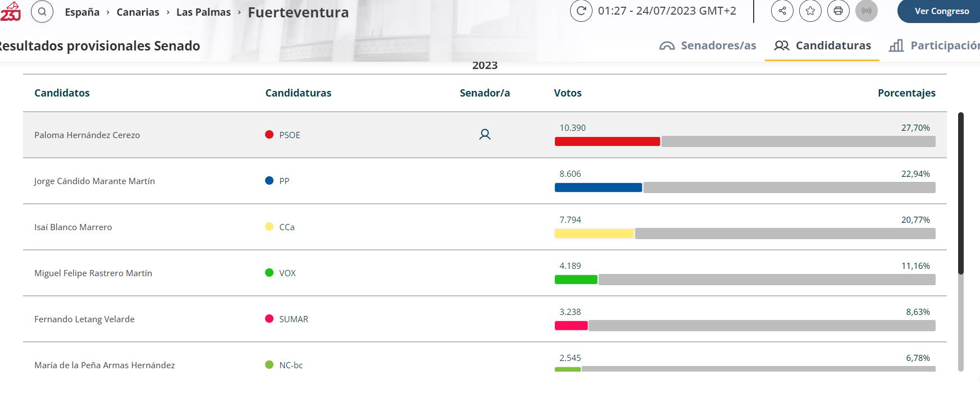Screen dimensions: 980x398
Task: Select candidate María de la Peña Armas Hernández
Action: point(104,365)
